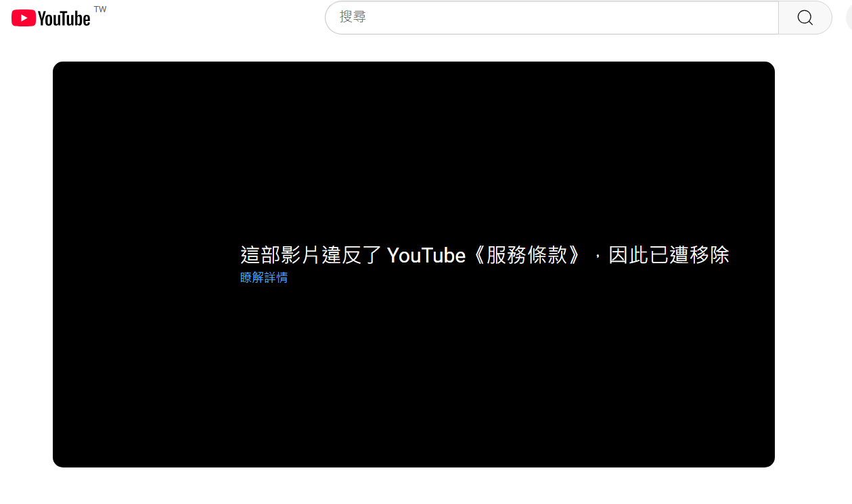Click the red YouTube play logo icon
The width and height of the screenshot is (852, 504).
[x=23, y=18]
